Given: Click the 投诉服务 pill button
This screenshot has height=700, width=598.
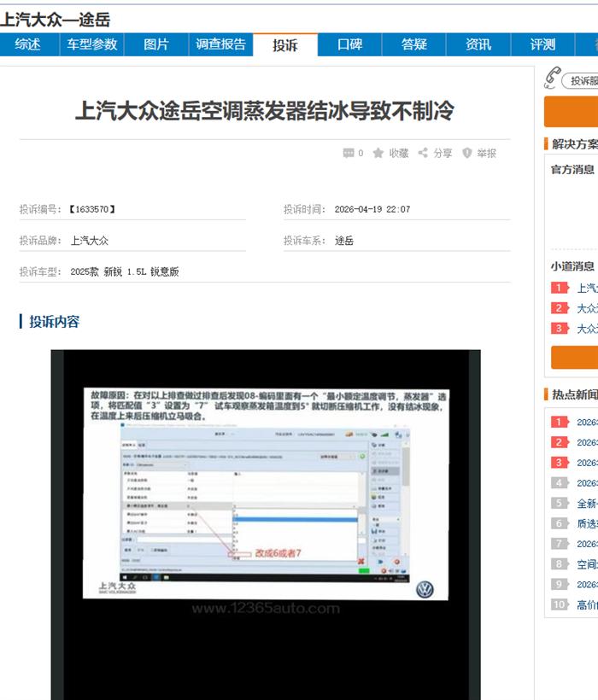Looking at the screenshot, I should click(581, 81).
